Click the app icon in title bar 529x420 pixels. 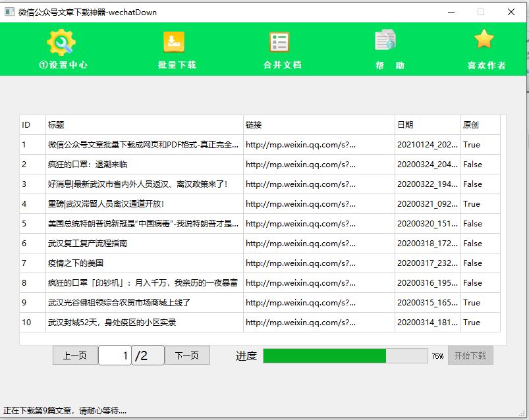point(9,12)
